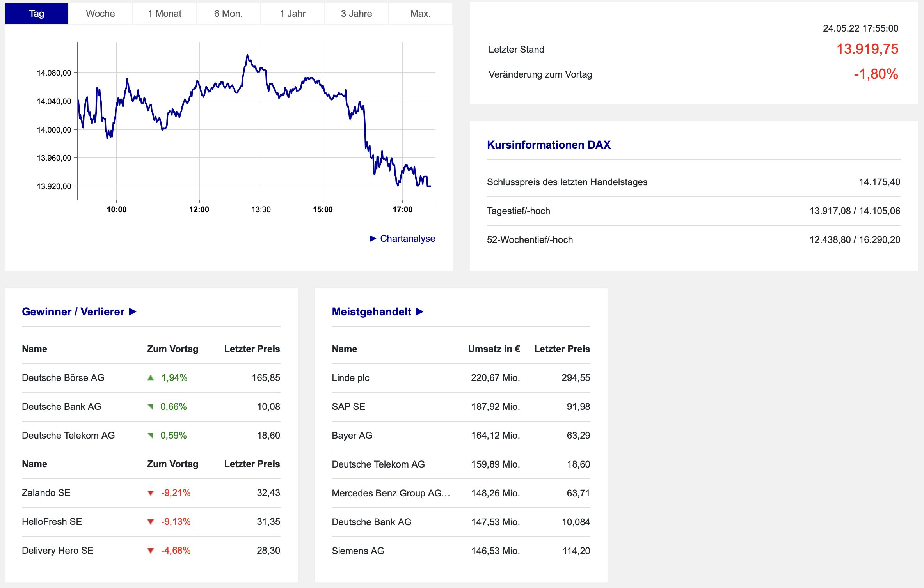Image resolution: width=924 pixels, height=588 pixels.
Task: Open Linde plc in Meistgehandelt
Action: (x=350, y=378)
